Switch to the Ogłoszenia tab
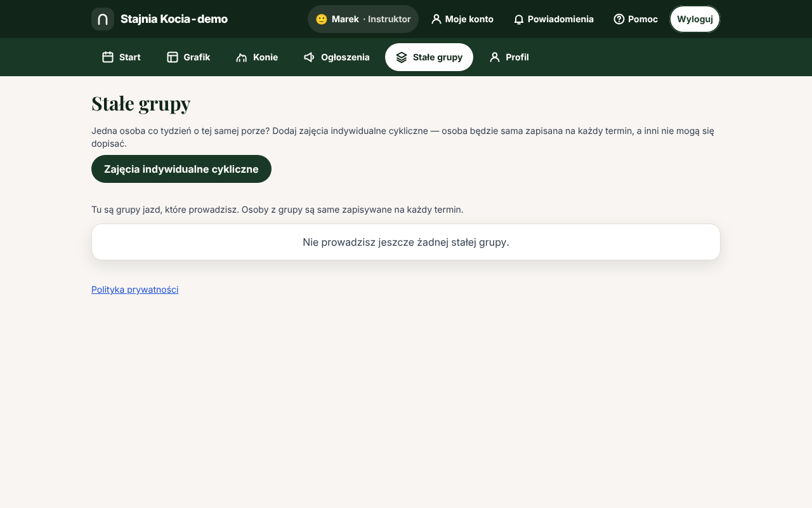812x508 pixels. point(337,57)
